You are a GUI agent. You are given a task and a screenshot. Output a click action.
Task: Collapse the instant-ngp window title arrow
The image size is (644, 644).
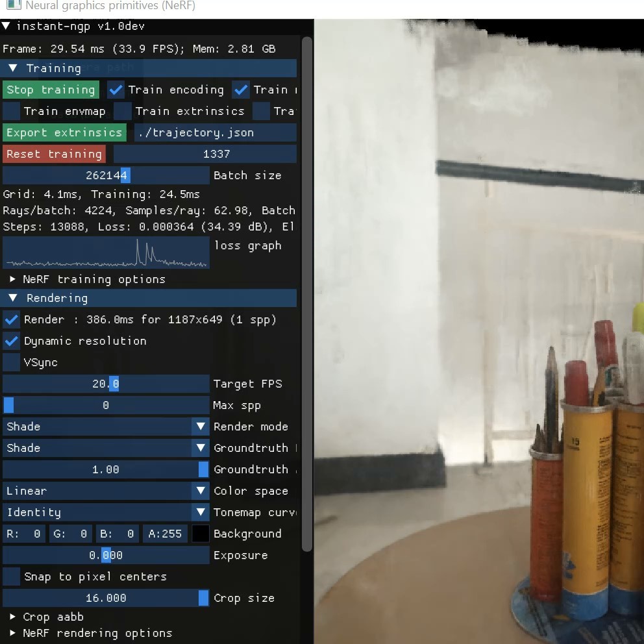tap(6, 26)
